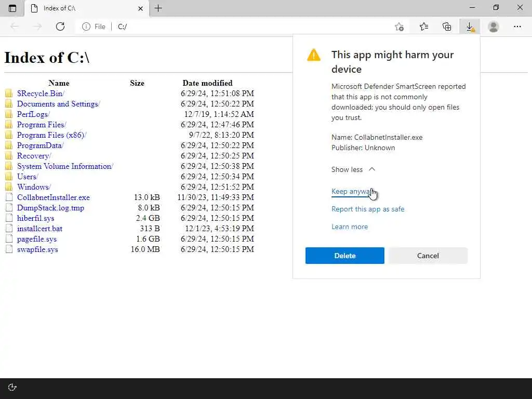Open the Favorites list icon
Viewport: 532px width, 399px height.
click(424, 26)
